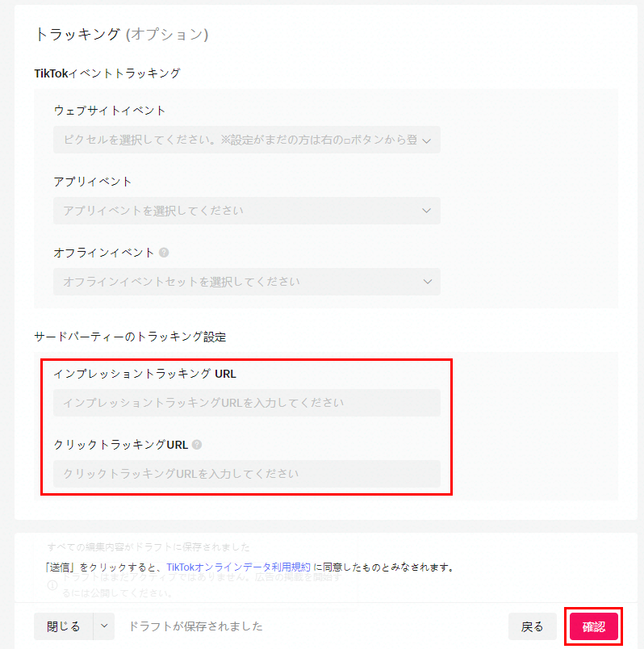Click the help icon beside オフラインイベント
Image resolution: width=644 pixels, height=649 pixels.
pyautogui.click(x=164, y=253)
